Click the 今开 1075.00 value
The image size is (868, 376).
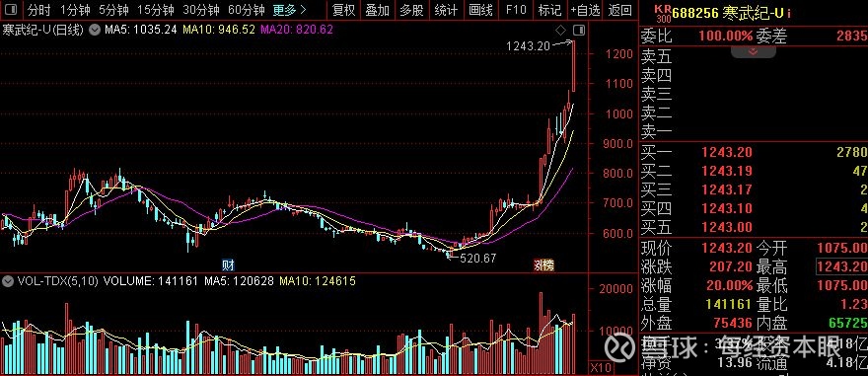tap(841, 248)
